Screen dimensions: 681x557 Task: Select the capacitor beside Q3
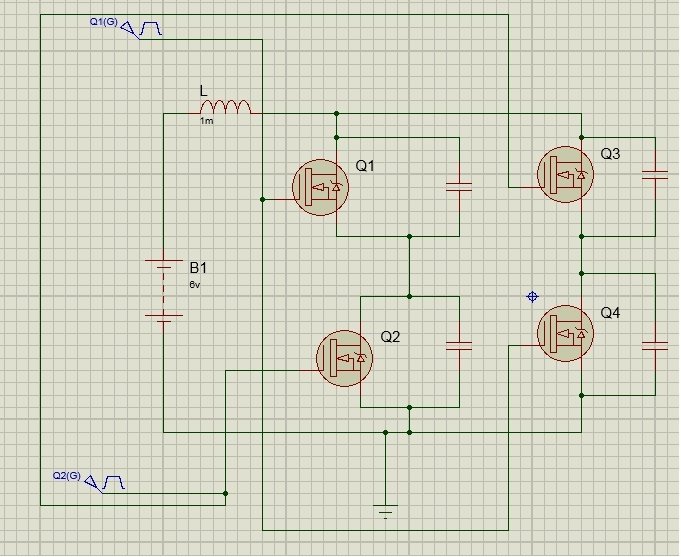655,175
